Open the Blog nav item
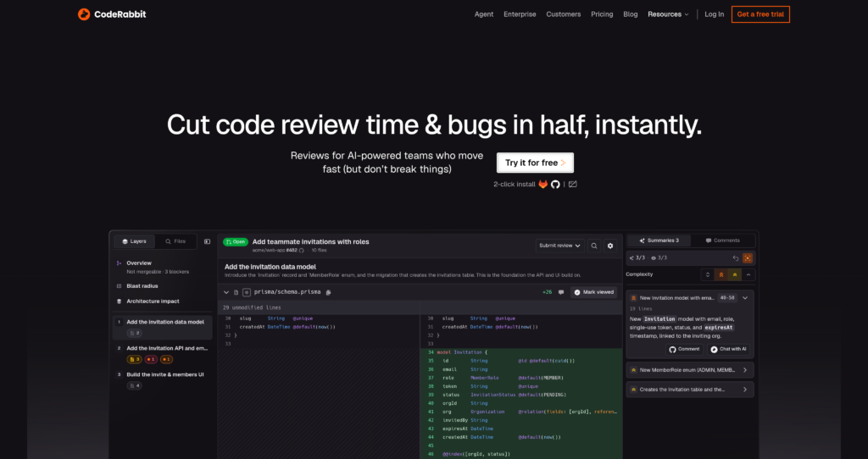868x459 pixels. pos(631,14)
